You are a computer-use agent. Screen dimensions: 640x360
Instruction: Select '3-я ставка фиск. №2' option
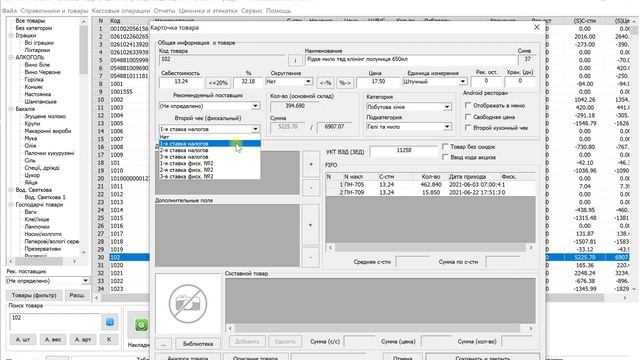(x=209, y=176)
